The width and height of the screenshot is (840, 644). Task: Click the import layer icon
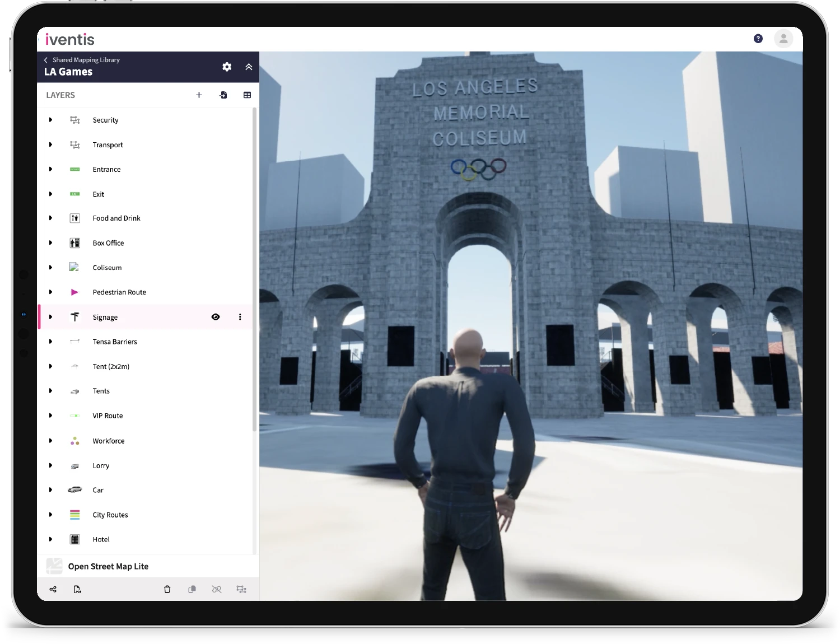223,95
